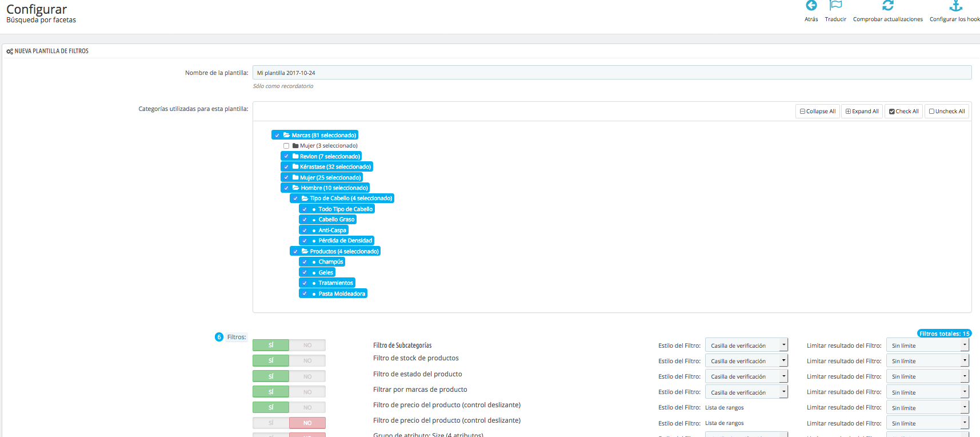980x437 pixels.
Task: Collapse Tipo de Cabello via its folder icon
Action: [305, 198]
